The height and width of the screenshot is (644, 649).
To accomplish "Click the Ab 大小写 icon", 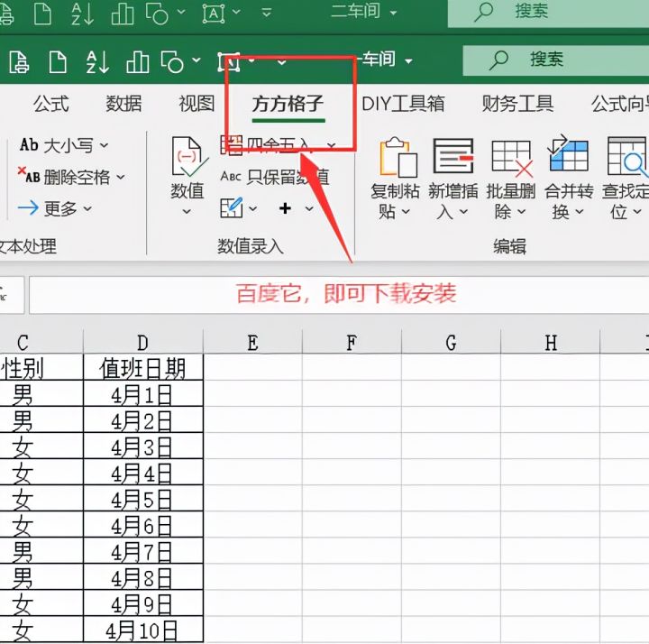I will (x=29, y=145).
